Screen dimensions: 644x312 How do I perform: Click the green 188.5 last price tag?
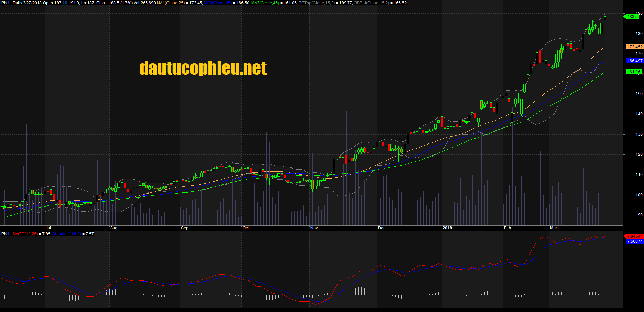[632, 16]
